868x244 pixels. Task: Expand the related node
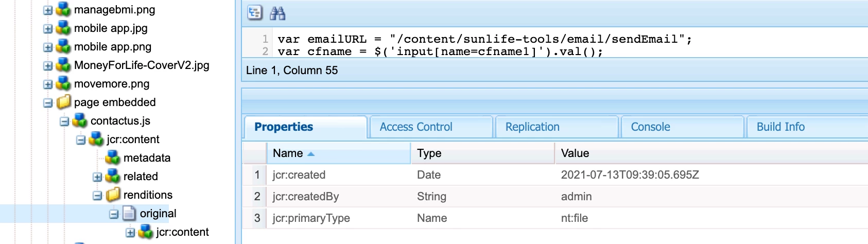[x=97, y=177]
